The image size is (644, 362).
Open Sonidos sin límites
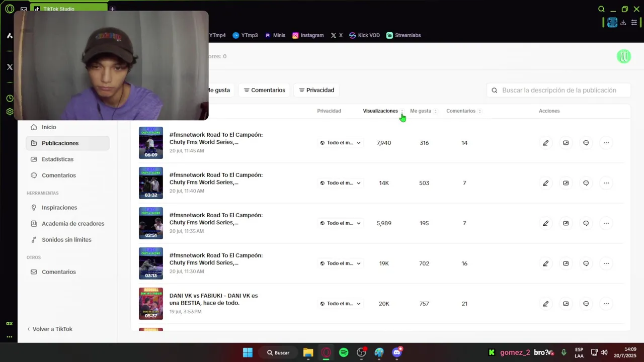(67, 240)
